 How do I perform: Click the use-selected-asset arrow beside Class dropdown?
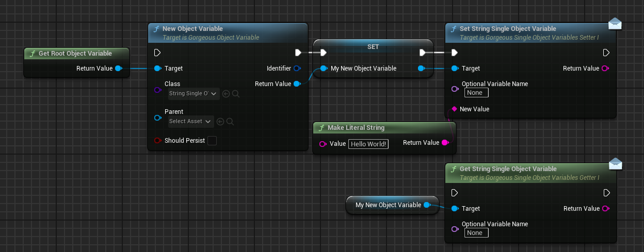(x=226, y=93)
